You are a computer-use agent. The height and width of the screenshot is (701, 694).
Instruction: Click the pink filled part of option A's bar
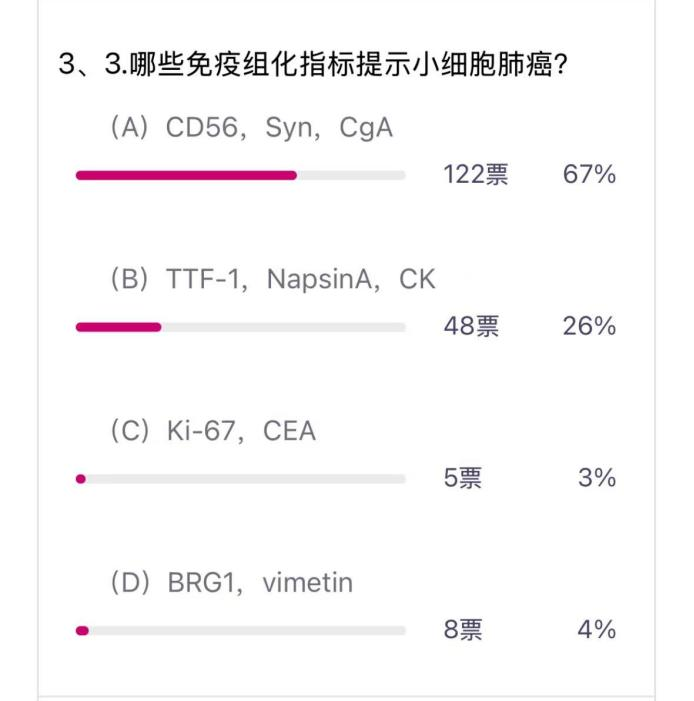[186, 175]
